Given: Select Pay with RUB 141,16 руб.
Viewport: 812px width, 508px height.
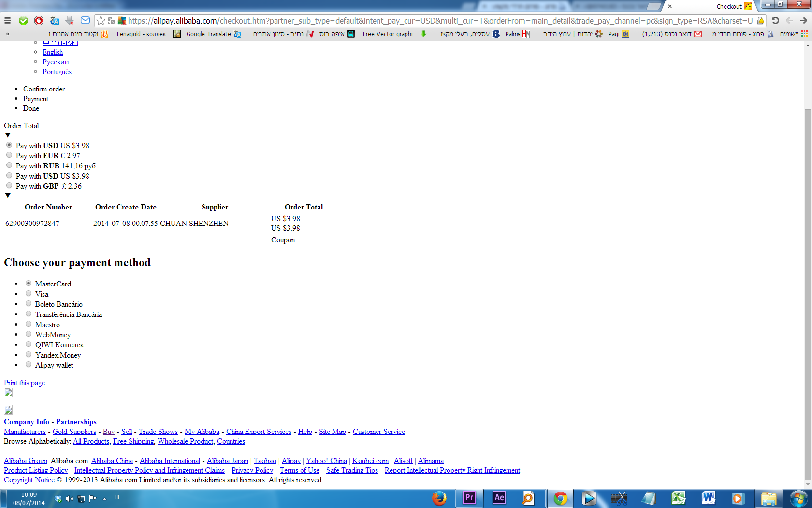Looking at the screenshot, I should coord(9,165).
